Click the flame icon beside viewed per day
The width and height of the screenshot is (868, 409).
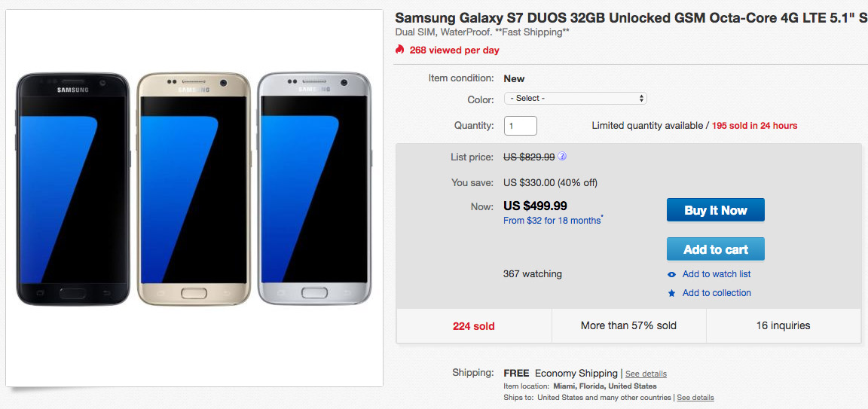click(x=399, y=50)
